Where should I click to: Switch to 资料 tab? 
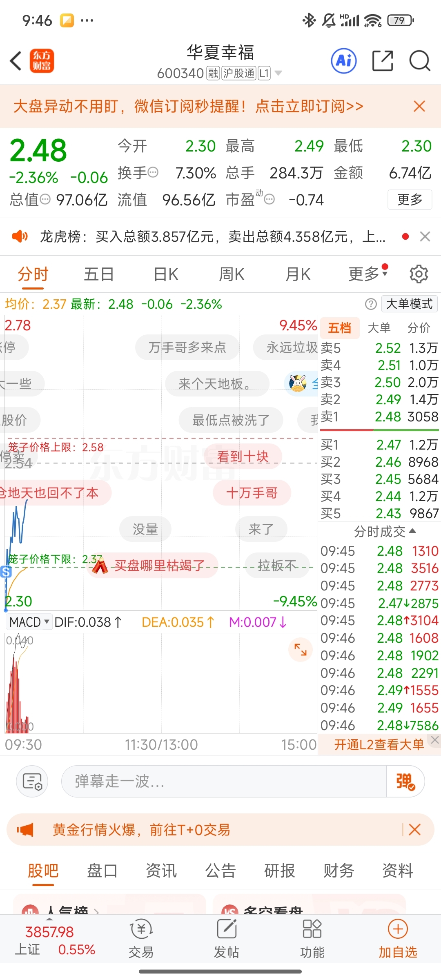pos(398,870)
